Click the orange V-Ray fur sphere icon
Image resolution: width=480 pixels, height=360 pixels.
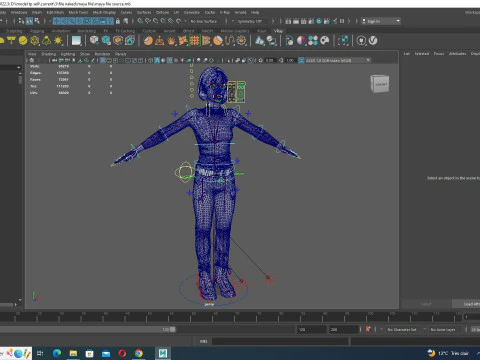click(148, 41)
